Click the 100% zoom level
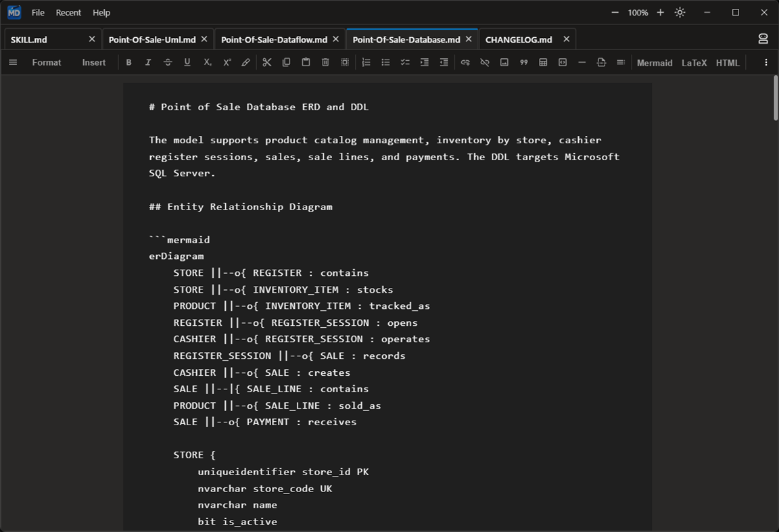The image size is (779, 532). click(638, 13)
